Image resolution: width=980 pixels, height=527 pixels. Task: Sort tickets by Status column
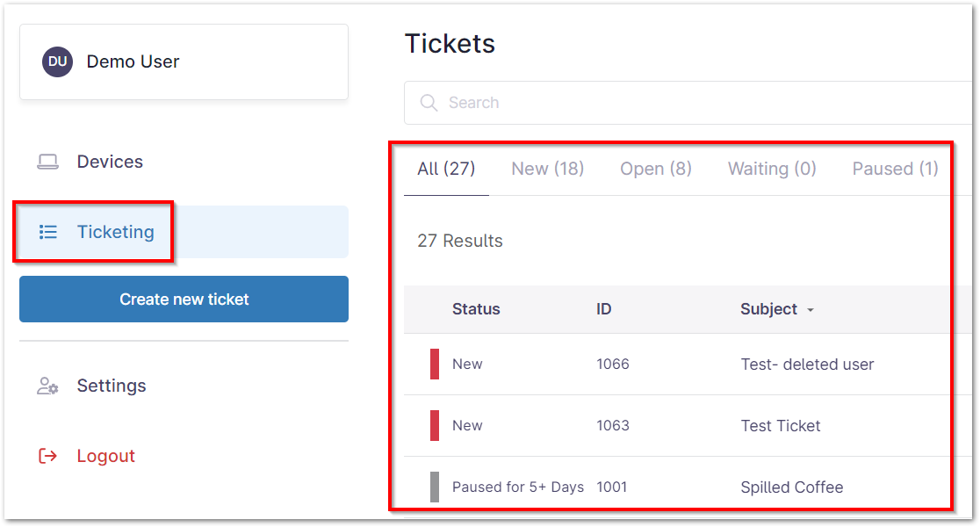(476, 309)
